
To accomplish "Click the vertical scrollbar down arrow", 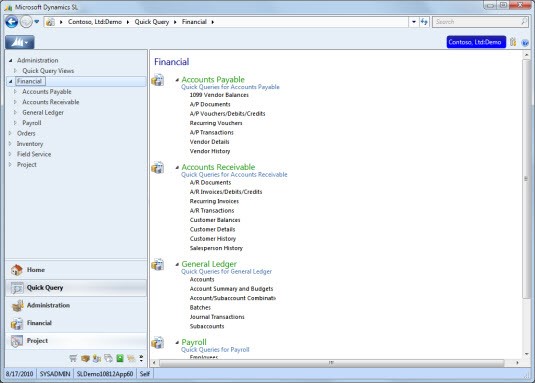I will (526, 354).
